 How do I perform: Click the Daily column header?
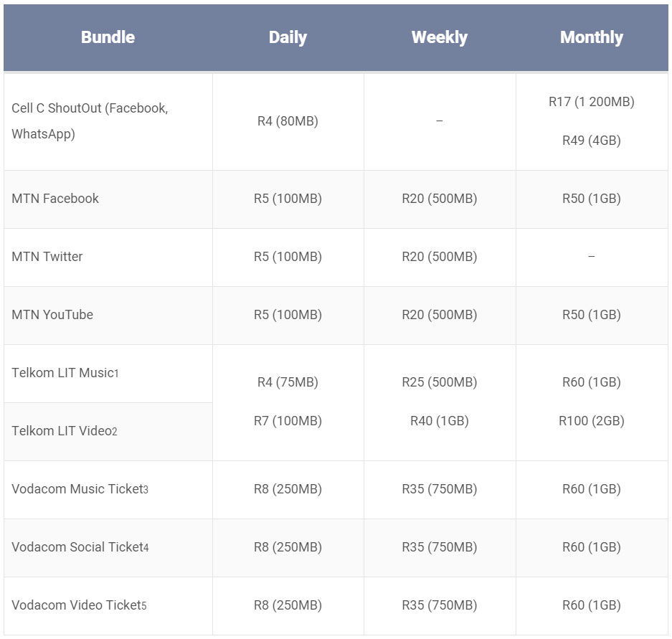pos(288,37)
